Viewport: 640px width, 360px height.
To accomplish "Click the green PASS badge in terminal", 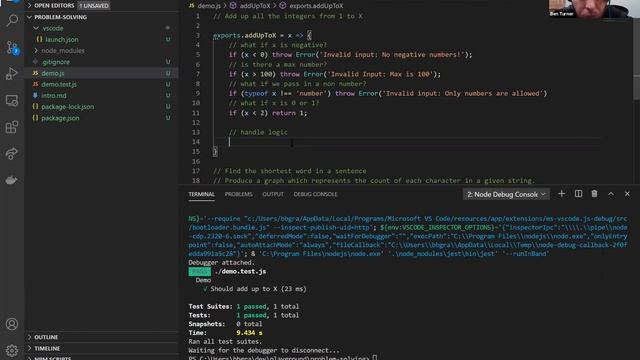I will pyautogui.click(x=200, y=271).
